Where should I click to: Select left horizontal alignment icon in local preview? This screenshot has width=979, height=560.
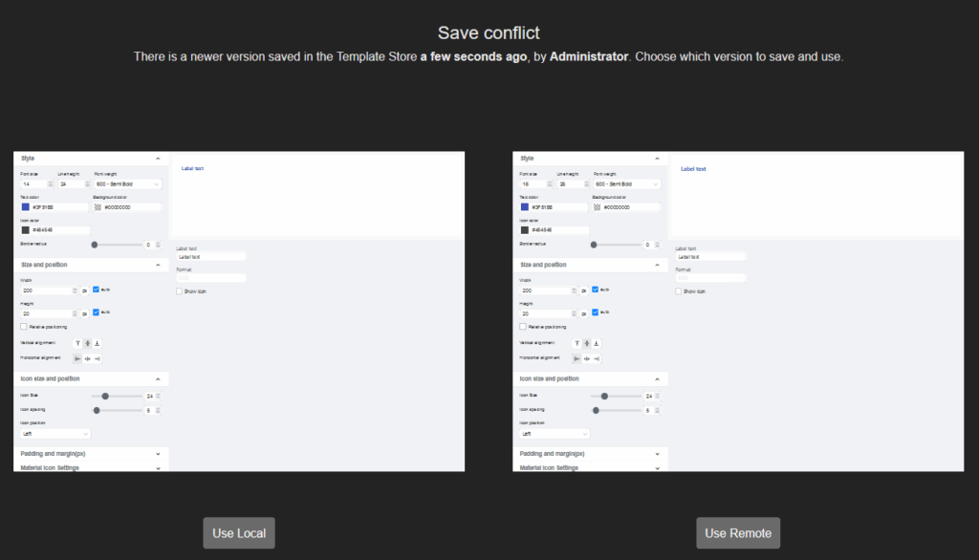(x=77, y=358)
